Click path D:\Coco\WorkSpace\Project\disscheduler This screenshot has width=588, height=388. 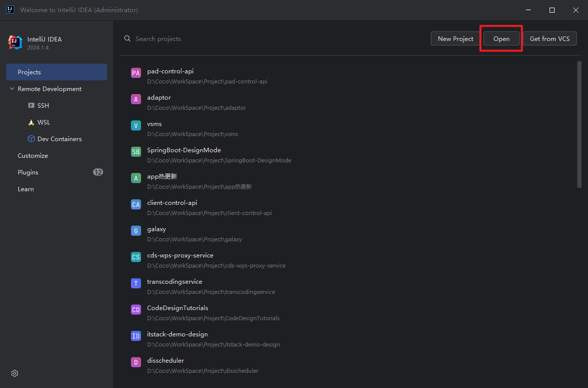(203, 371)
